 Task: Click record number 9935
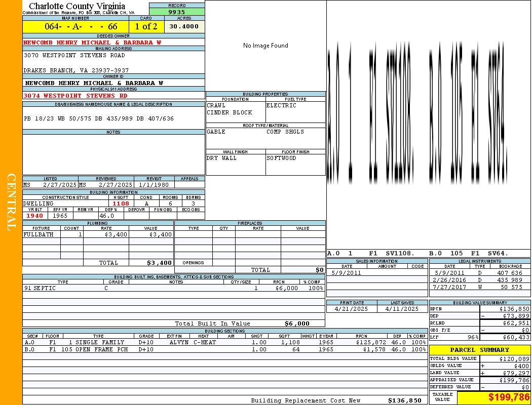(x=177, y=12)
